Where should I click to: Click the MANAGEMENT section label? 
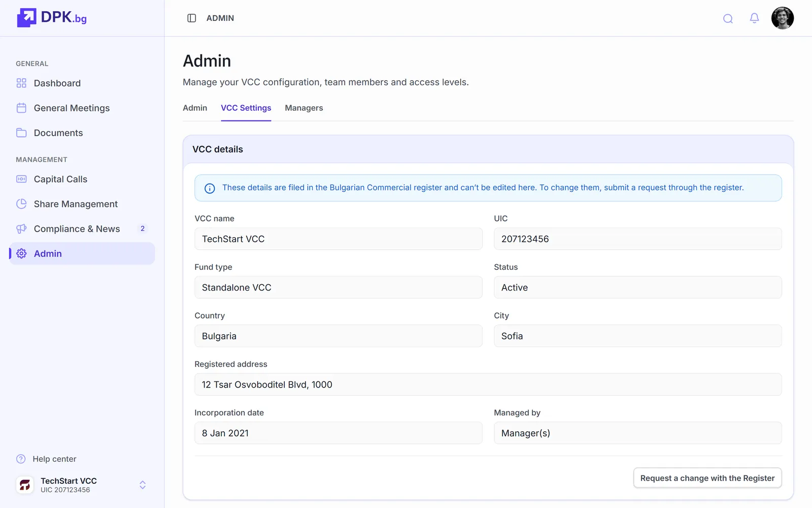[42, 160]
